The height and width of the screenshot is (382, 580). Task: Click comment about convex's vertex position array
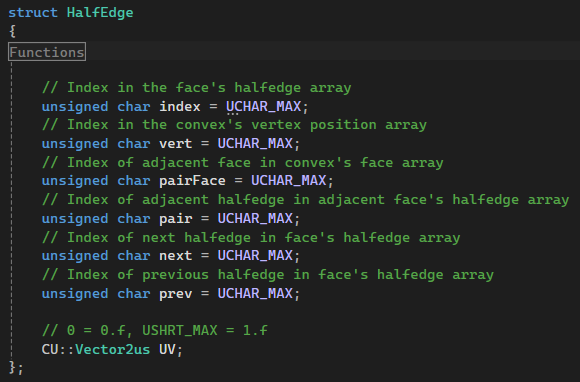coord(234,125)
